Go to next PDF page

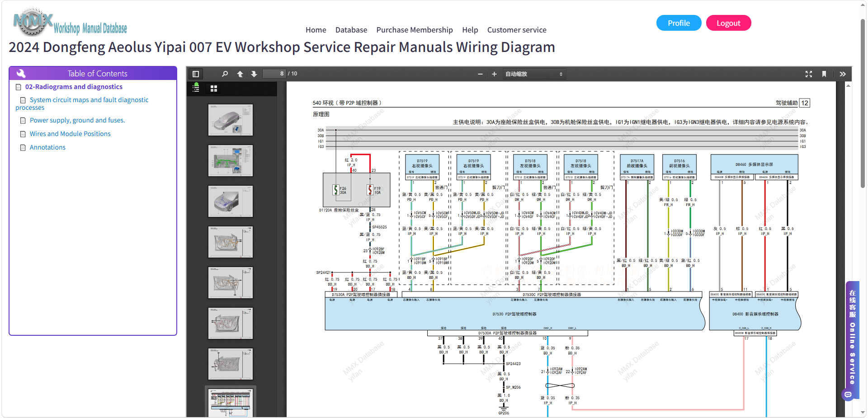254,74
